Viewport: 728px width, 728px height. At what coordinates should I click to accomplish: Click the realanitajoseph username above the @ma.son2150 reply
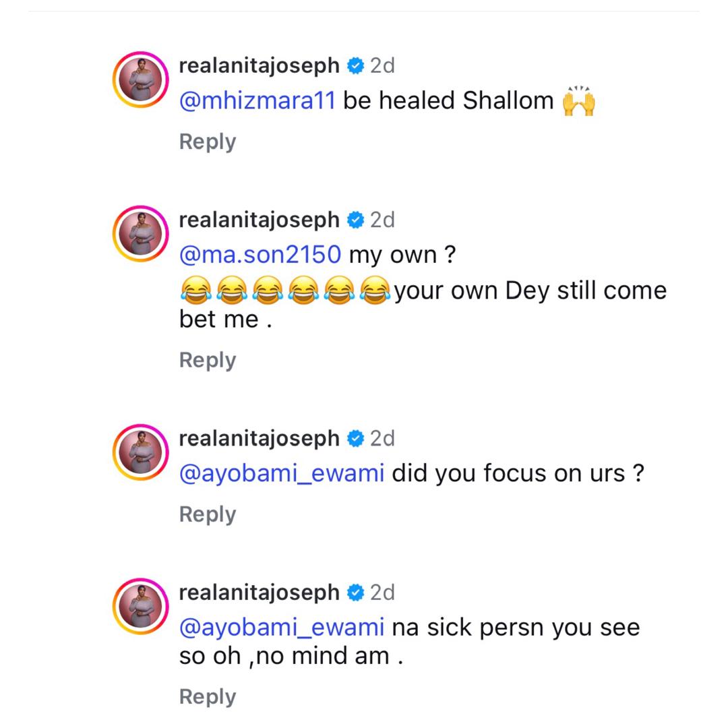point(260,220)
